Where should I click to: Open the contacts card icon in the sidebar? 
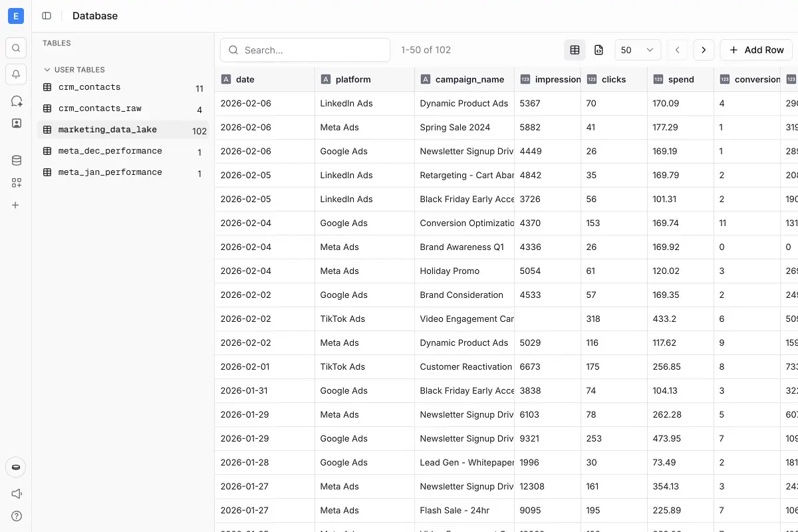tap(15, 122)
